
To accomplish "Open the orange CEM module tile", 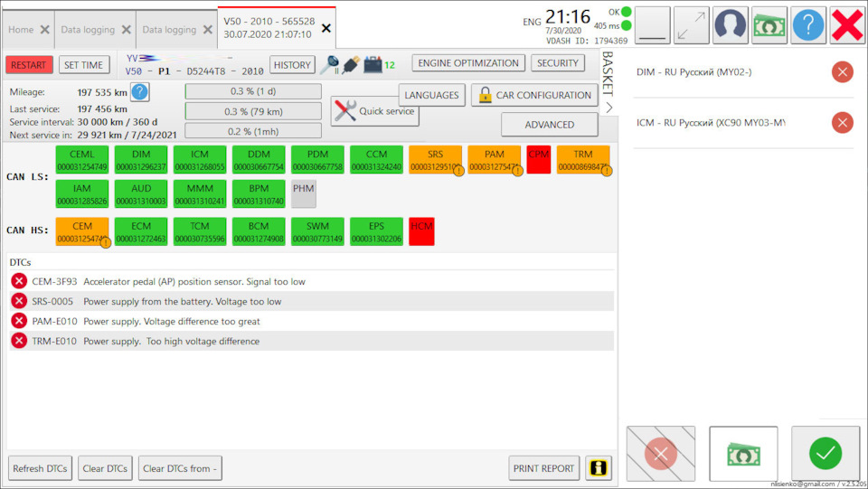I will pos(82,231).
